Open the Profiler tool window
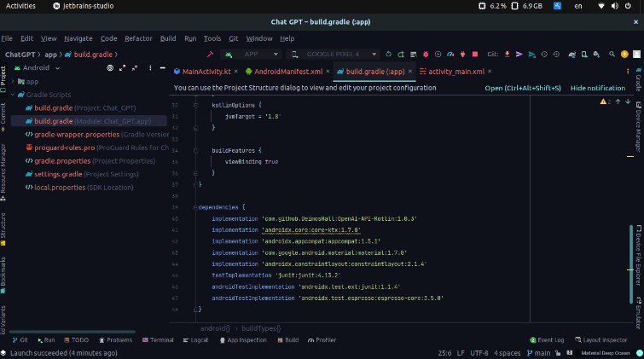The height and width of the screenshot is (359, 644). (322, 340)
